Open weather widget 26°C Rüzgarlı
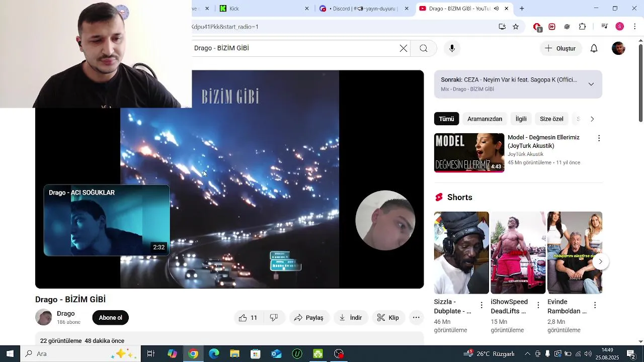 click(x=489, y=354)
